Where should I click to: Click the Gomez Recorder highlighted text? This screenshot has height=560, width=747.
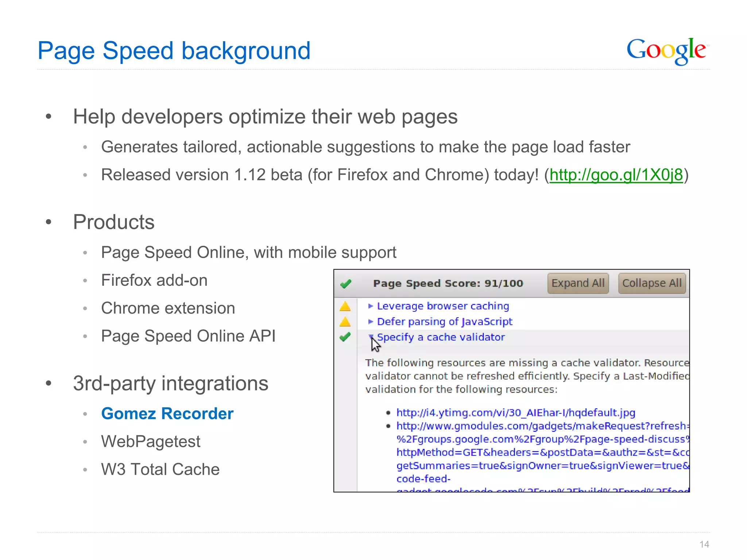[167, 413]
